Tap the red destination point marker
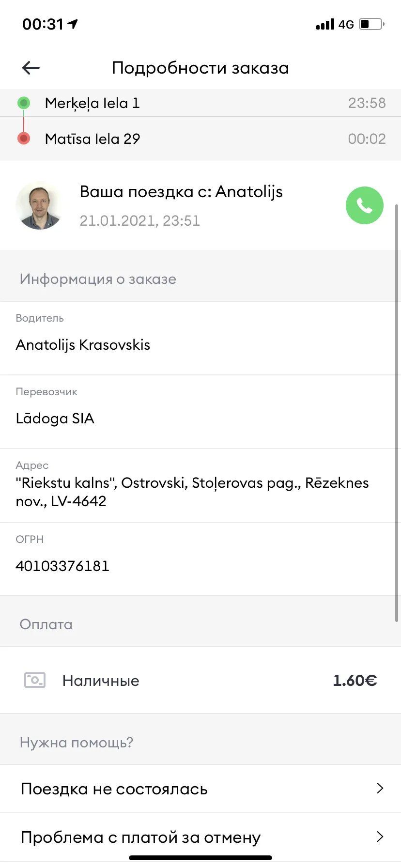The width and height of the screenshot is (401, 868). 24,139
